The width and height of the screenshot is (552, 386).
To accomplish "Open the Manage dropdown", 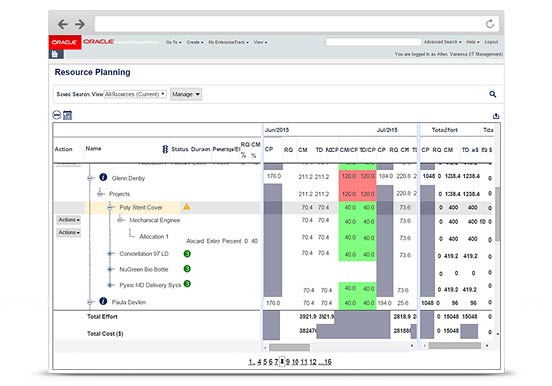I will [x=186, y=94].
